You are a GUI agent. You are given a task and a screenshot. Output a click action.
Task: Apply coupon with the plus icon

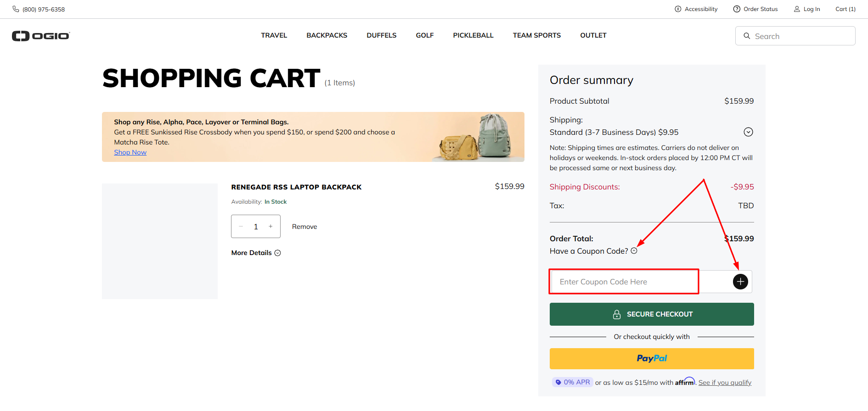pos(740,282)
